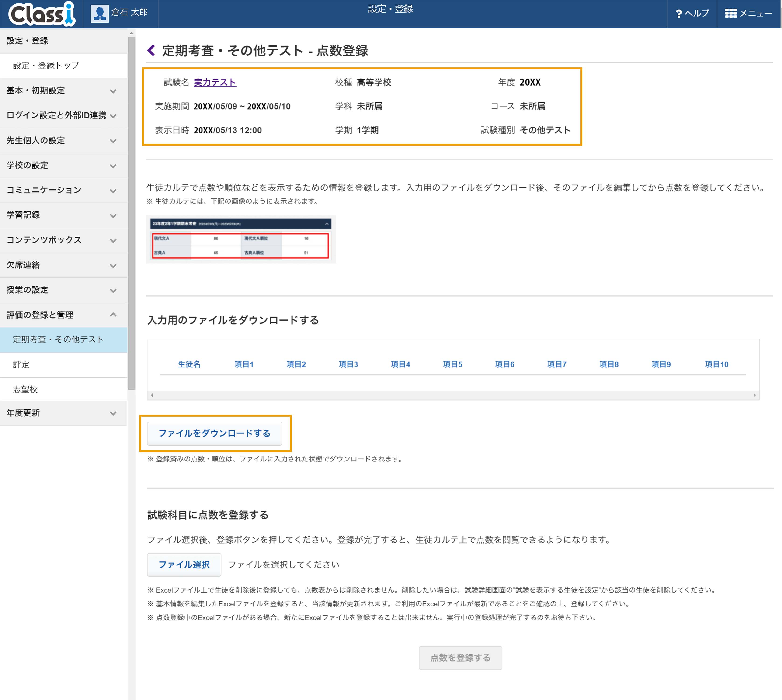This screenshot has height=700, width=782.
Task: Click the ファイルを選択してください placeholder text
Action: coord(284,565)
